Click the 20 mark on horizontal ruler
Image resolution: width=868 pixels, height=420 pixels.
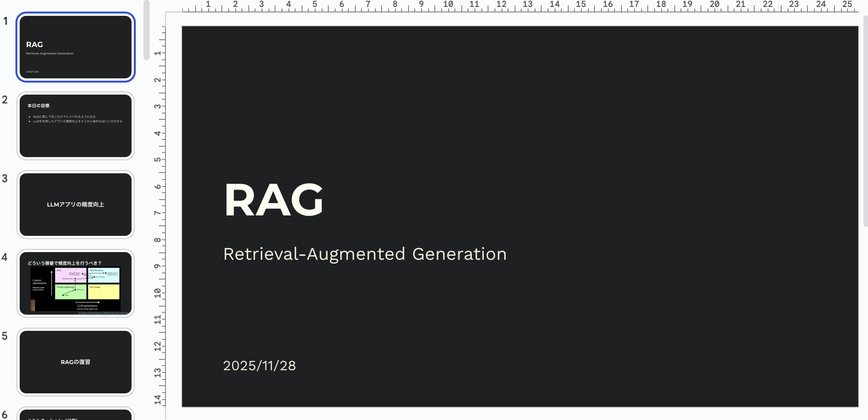(x=714, y=5)
